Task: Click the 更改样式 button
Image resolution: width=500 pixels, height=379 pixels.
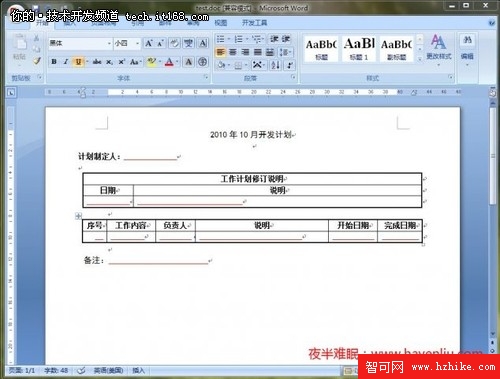Action: coord(439,48)
